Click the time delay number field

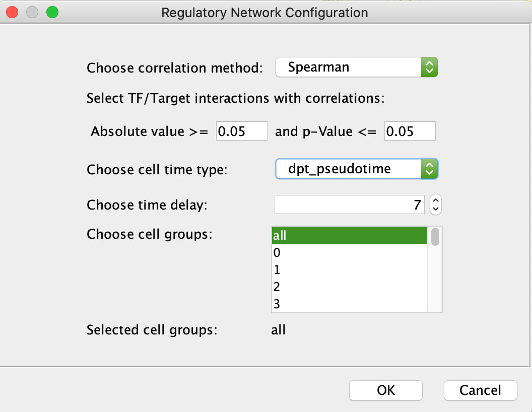(350, 204)
